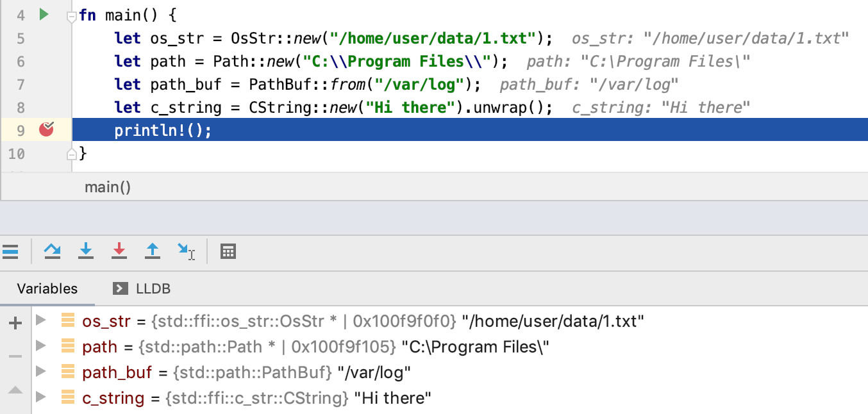This screenshot has width=868, height=414.
Task: Click the debugger layout hamburger icon
Action: [x=11, y=251]
